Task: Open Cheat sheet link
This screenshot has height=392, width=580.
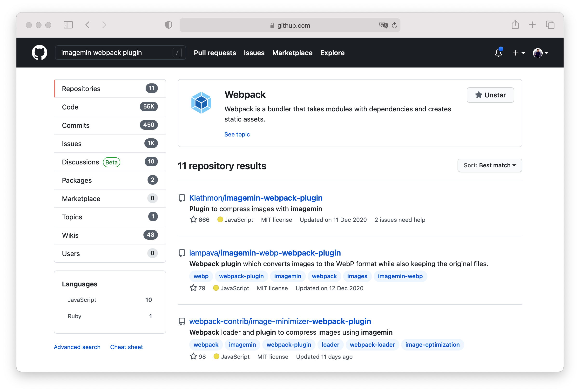Action: click(x=127, y=347)
